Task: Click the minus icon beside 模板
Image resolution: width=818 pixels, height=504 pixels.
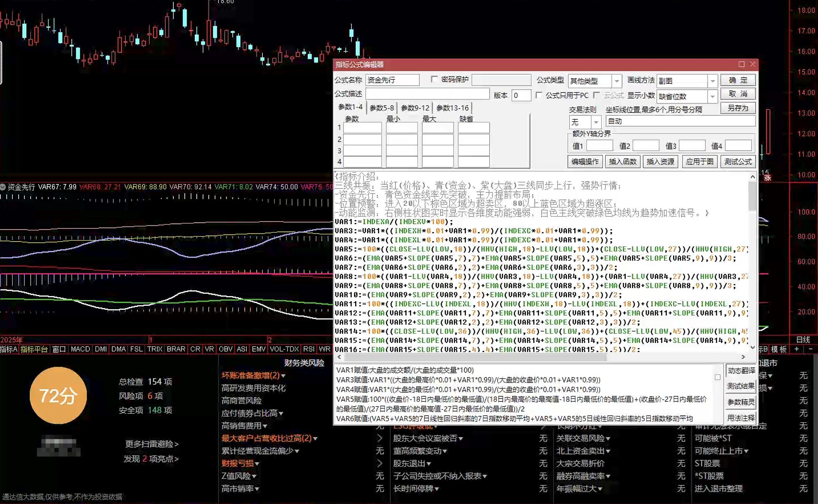Action: tap(811, 349)
